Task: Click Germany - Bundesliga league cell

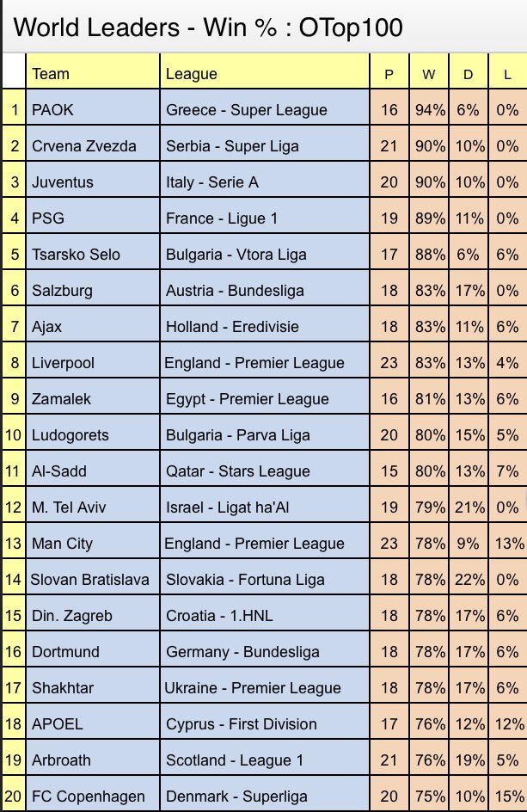Action: [x=242, y=652]
